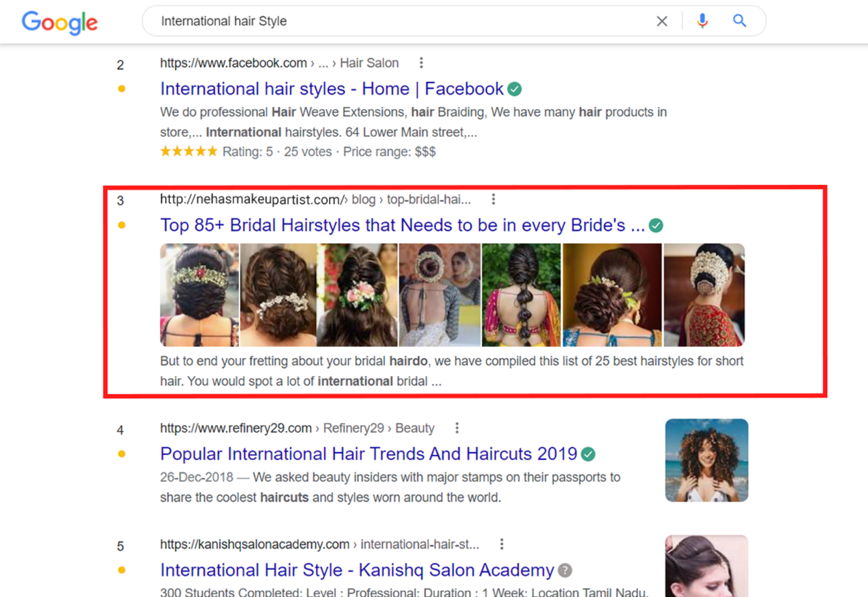
Task: Click green badge beside Hair Trends 2019 title
Action: [x=588, y=454]
